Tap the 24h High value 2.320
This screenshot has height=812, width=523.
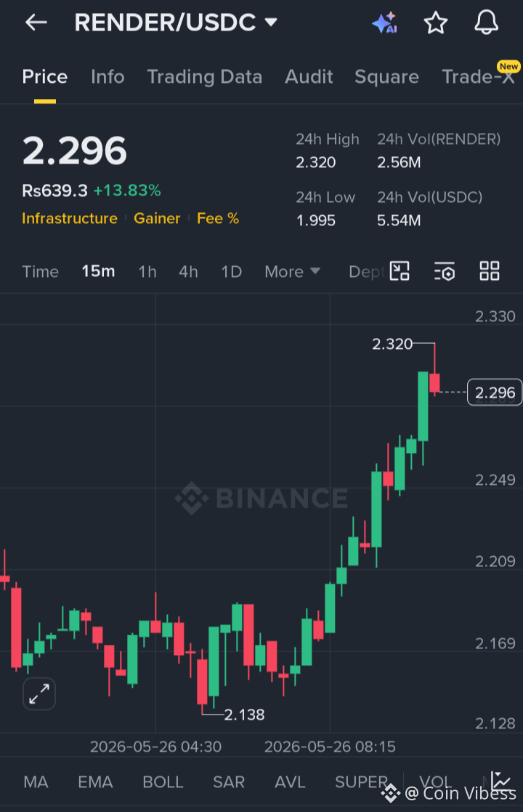pyautogui.click(x=315, y=163)
